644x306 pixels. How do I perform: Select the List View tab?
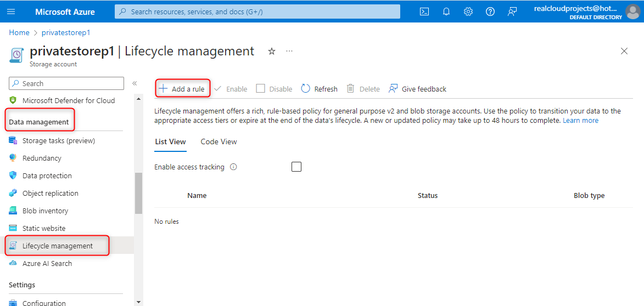(x=170, y=141)
